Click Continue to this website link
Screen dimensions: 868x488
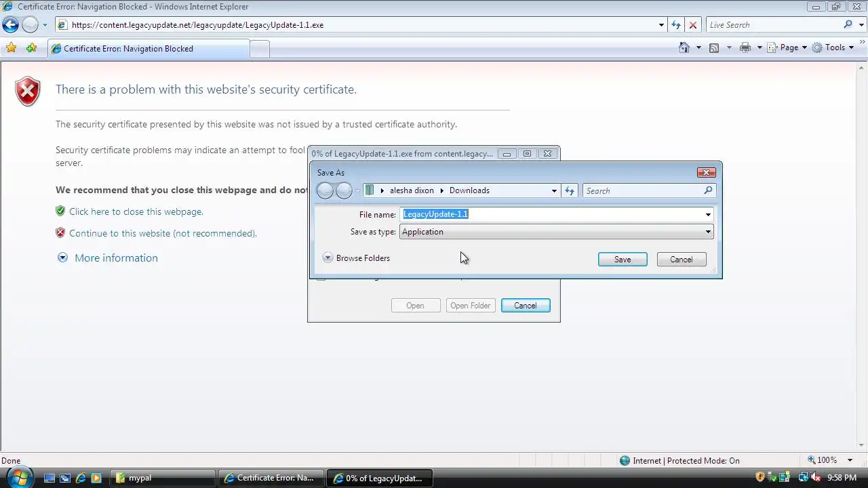point(163,233)
